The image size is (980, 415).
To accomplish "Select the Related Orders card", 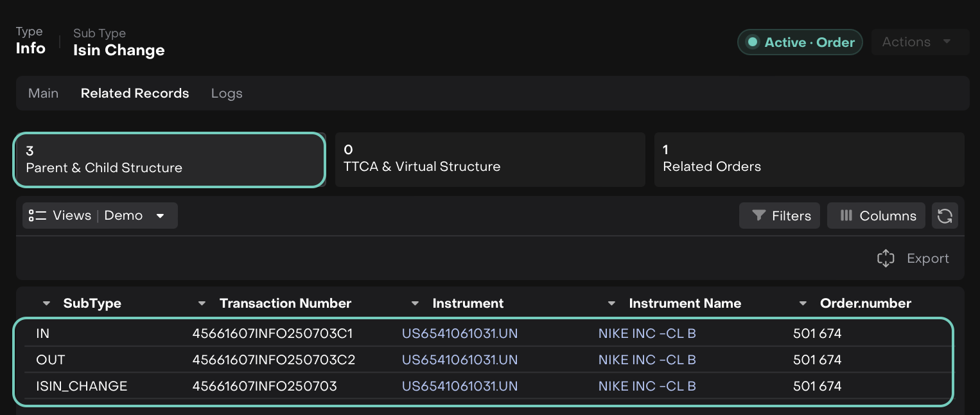I will point(809,159).
